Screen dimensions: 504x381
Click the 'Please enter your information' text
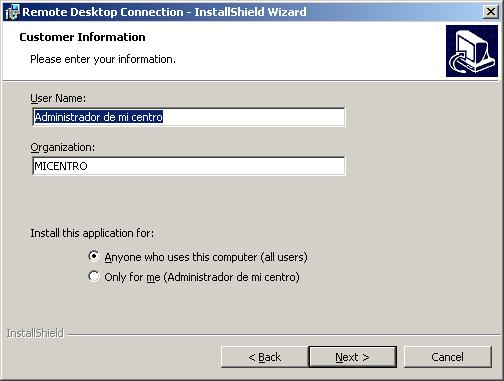coord(103,59)
